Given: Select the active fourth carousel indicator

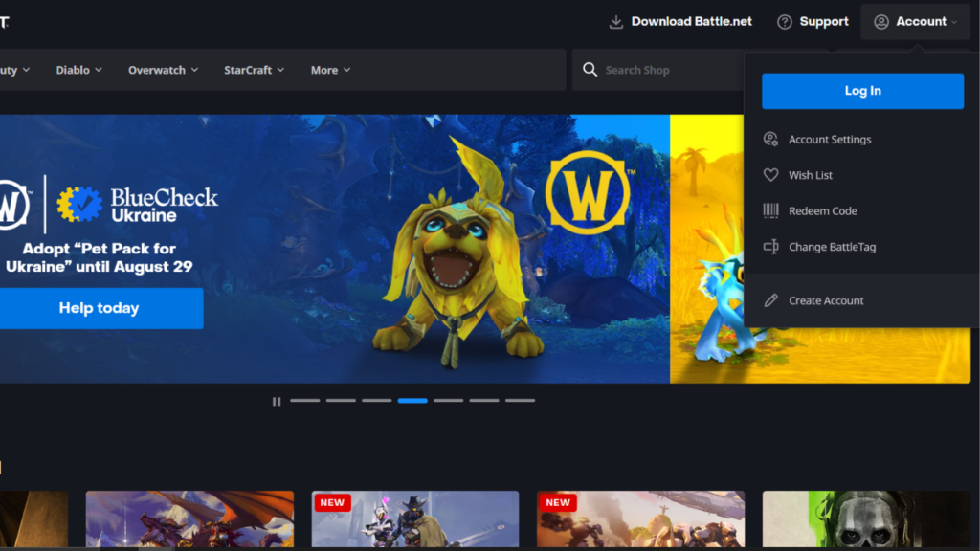Looking at the screenshot, I should pos(412,401).
